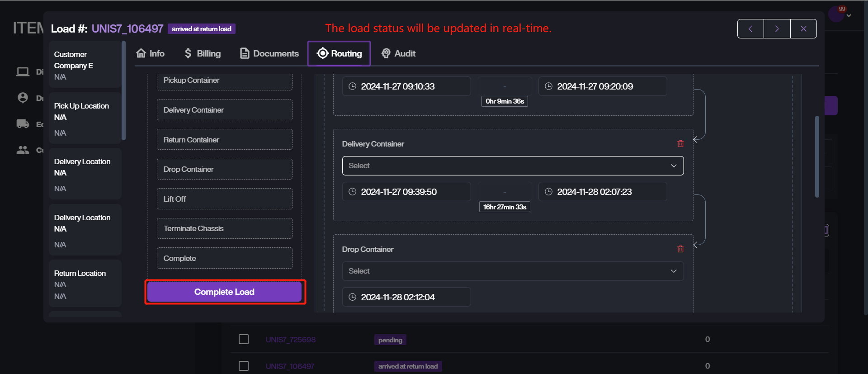This screenshot has height=374, width=868.
Task: Close the load details dialog
Action: pyautogui.click(x=803, y=29)
